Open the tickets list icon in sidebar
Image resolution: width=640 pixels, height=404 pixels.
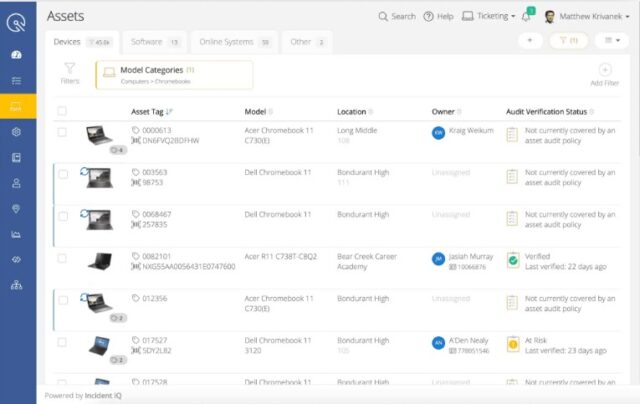pos(16,81)
